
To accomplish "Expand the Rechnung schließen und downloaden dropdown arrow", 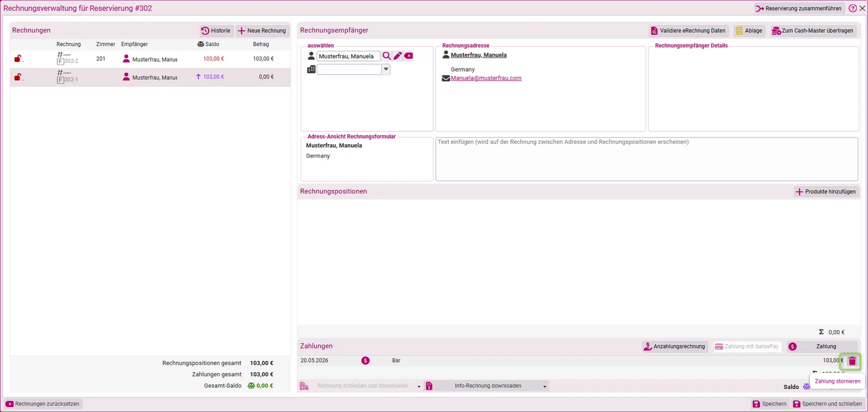I will click(419, 386).
